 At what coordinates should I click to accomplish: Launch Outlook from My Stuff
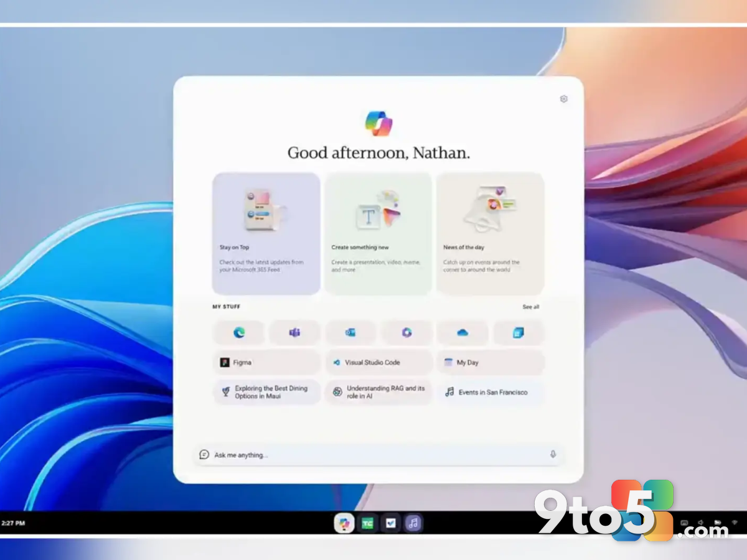[x=350, y=333]
